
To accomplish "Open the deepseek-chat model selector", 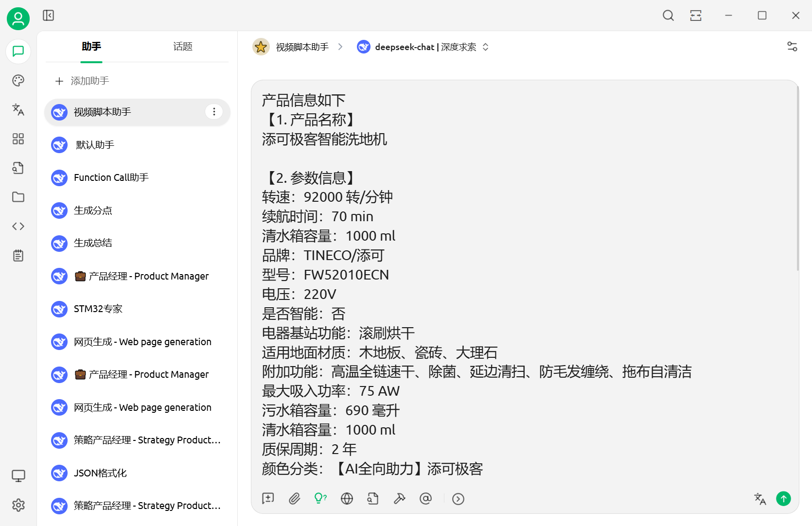I will tap(423, 47).
